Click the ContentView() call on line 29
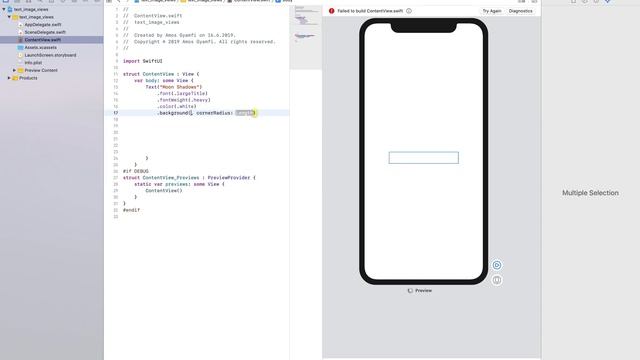Screen dimensions: 640x360 164,191
